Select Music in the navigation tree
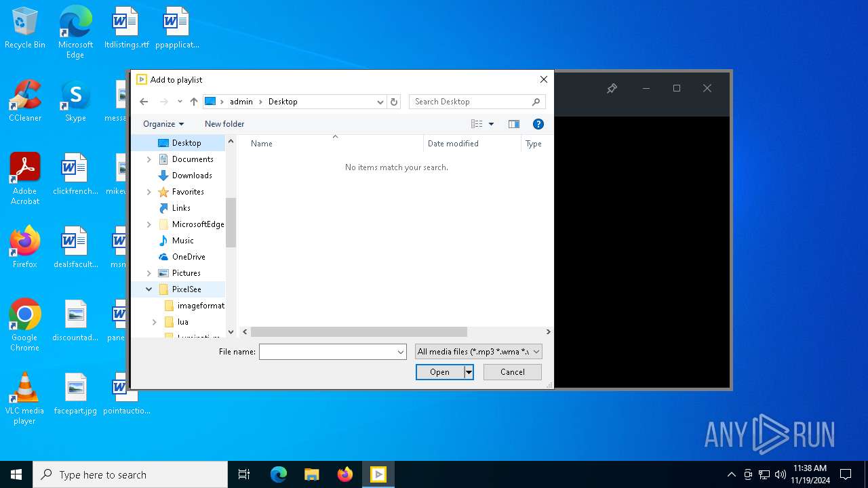Viewport: 868px width, 488px height. [x=182, y=241]
